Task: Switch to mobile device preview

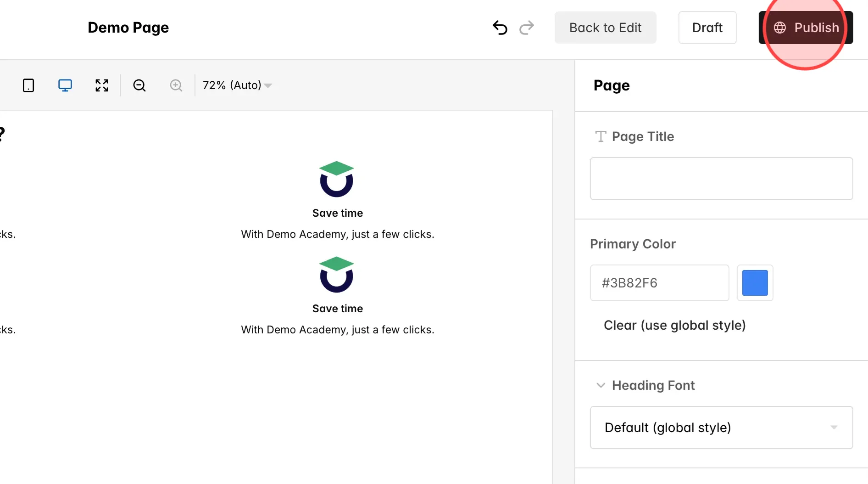Action: pos(28,85)
